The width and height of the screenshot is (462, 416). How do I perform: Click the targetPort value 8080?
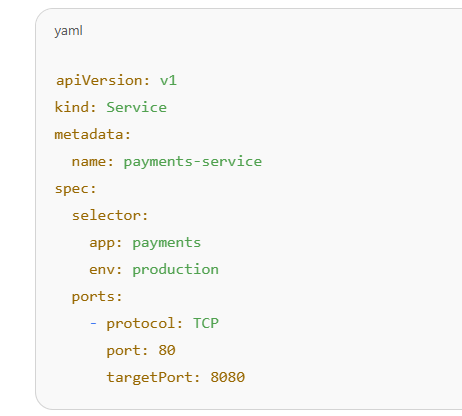coord(227,377)
